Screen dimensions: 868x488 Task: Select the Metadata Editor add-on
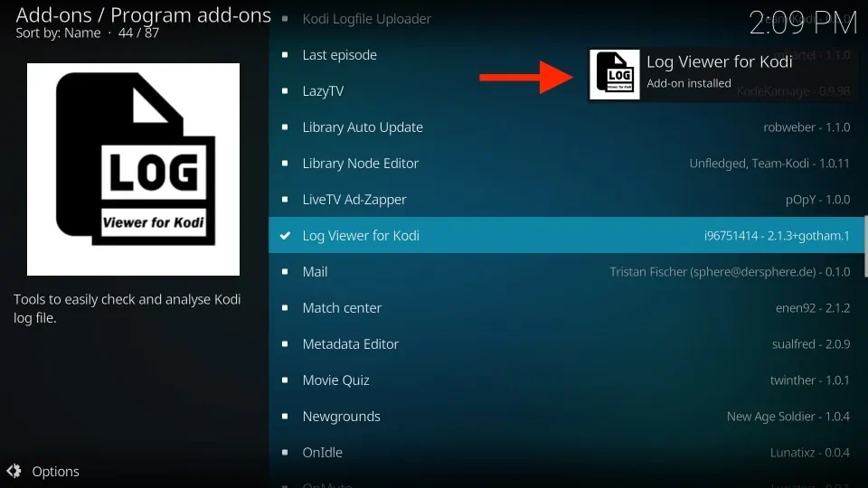[x=568, y=343]
